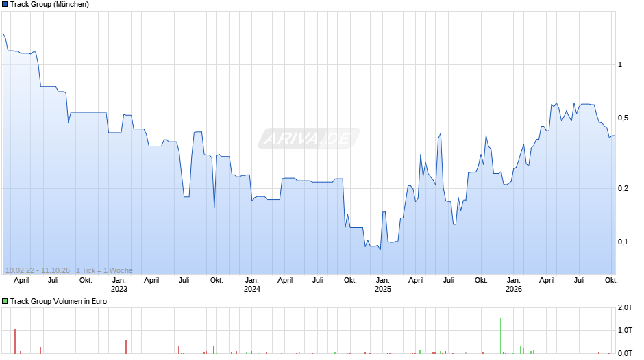644x360 pixels.
Task: Select the Track Group Volumen in Euro label
Action: (x=58, y=301)
